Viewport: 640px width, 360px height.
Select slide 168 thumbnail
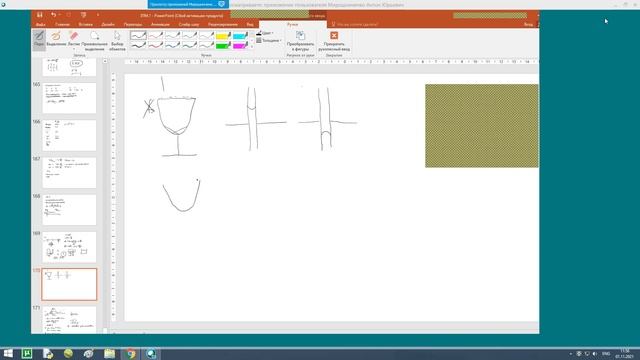pos(69,210)
